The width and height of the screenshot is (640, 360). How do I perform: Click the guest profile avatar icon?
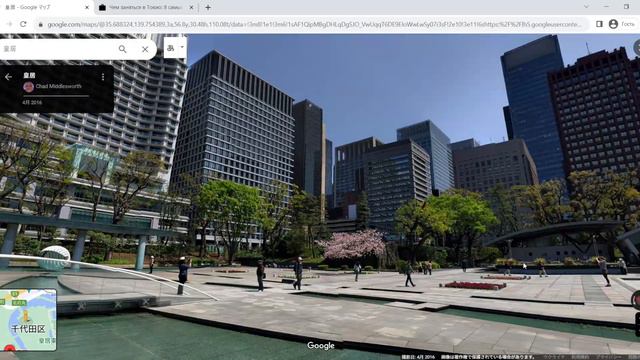613,24
